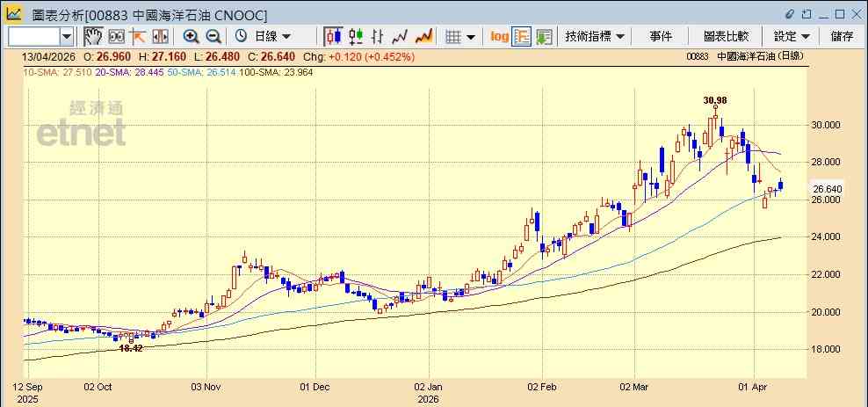Click the 100-SMA: 23.964 legend label
Screen dimensions: 868x407
tap(276, 72)
